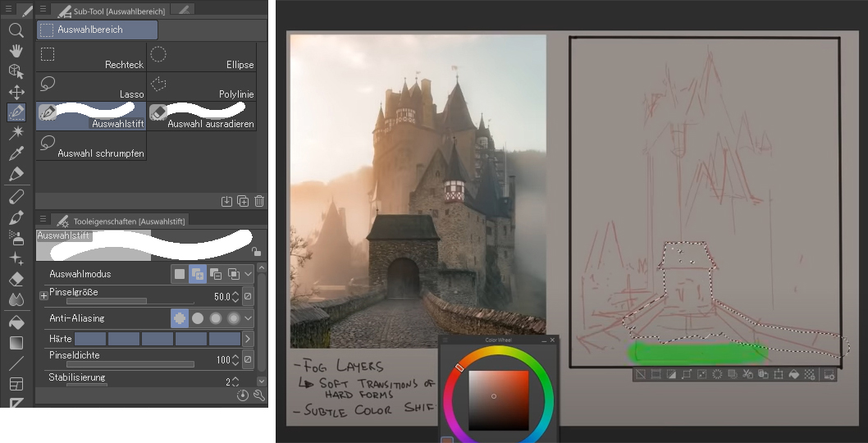The image size is (868, 443).
Task: Select the Eraser tool in toolbar
Action: (x=16, y=279)
